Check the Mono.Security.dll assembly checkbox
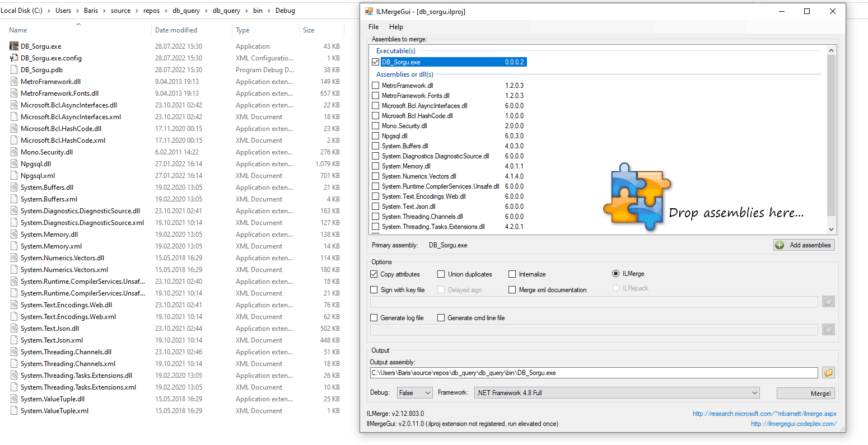The image size is (868, 445). pyautogui.click(x=375, y=126)
